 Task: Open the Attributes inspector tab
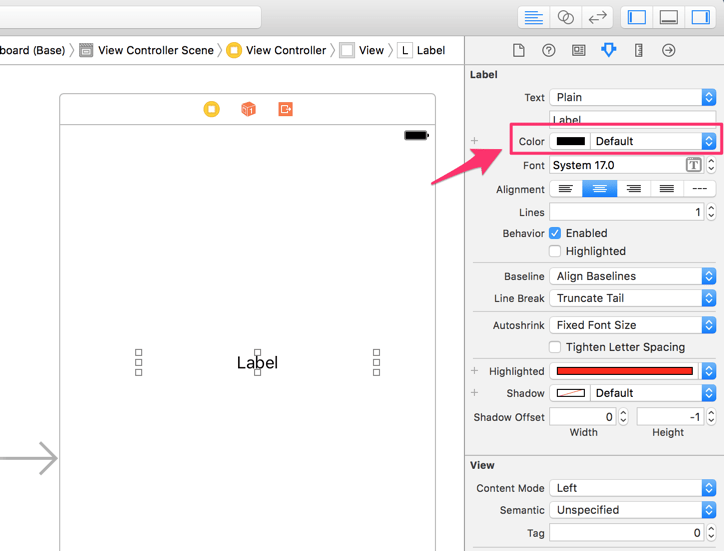point(609,50)
